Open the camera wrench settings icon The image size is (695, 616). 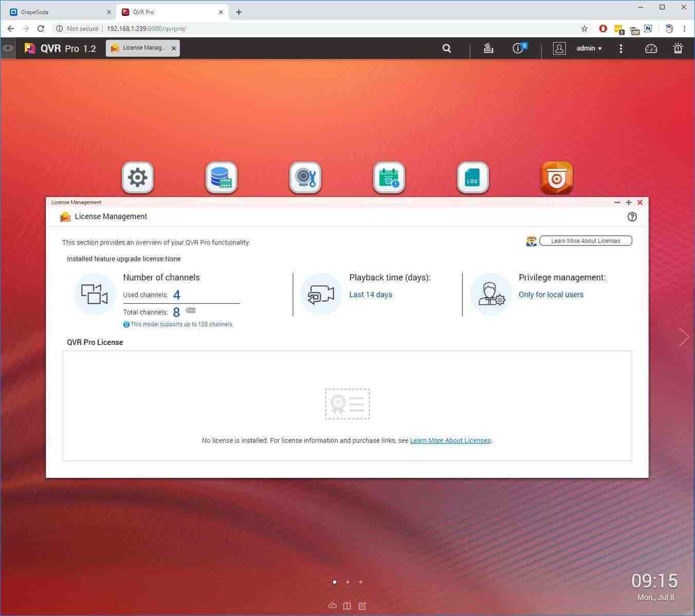pyautogui.click(x=305, y=178)
